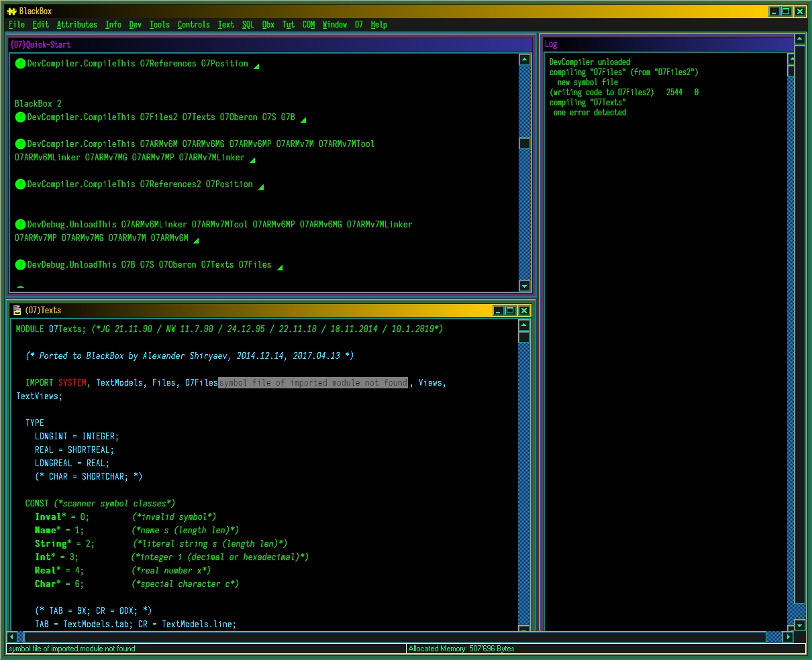812x660 pixels.
Task: Open the Dev menu
Action: pos(135,25)
